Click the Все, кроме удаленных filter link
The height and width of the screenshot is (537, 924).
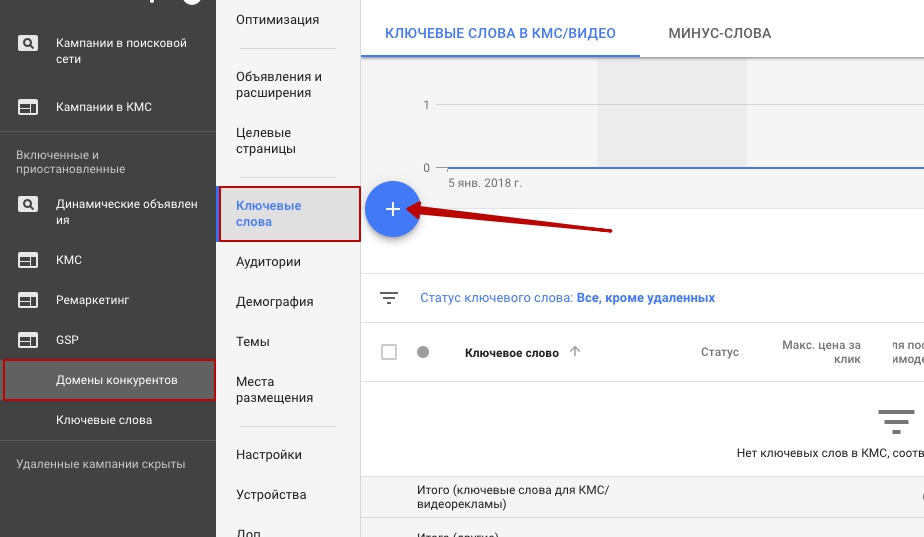tap(646, 298)
